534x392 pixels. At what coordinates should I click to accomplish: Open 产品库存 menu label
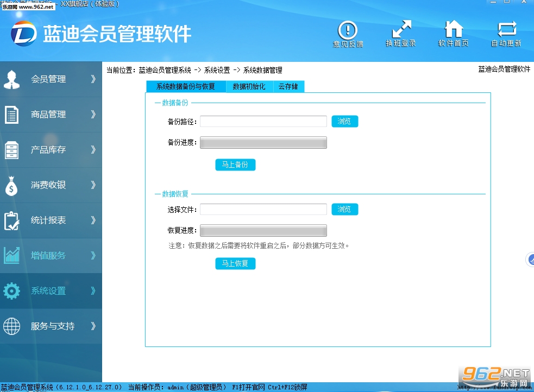48,150
